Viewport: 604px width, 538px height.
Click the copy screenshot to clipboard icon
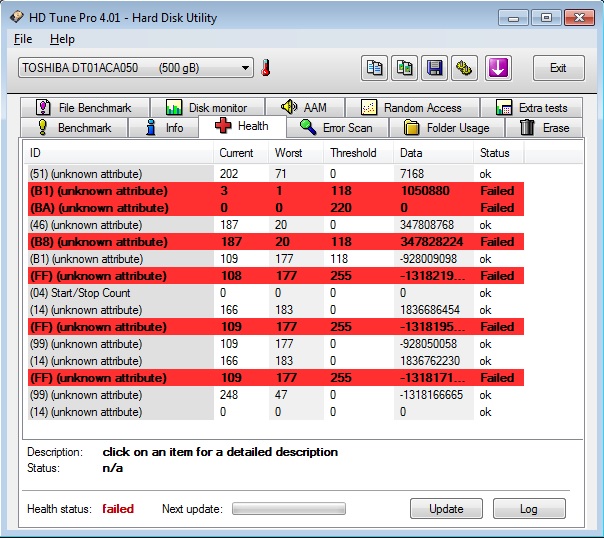(x=404, y=68)
